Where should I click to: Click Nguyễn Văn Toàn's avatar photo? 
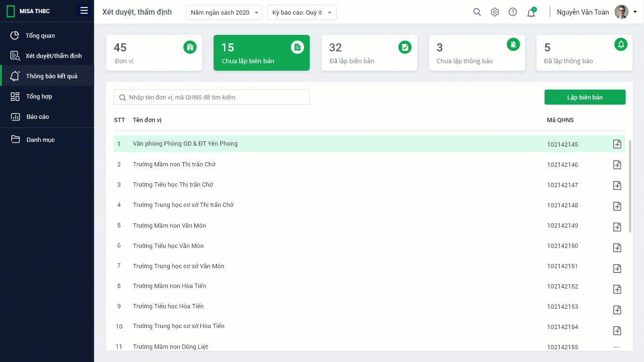[621, 12]
